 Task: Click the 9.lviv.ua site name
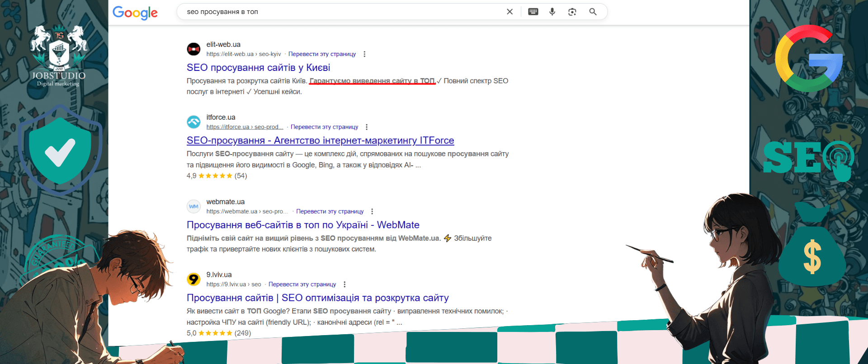219,275
